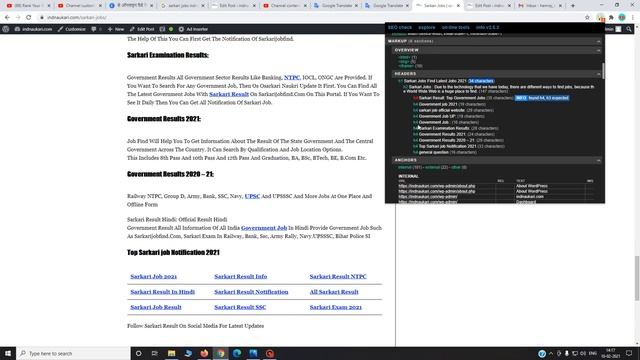Image resolution: width=640 pixels, height=360 pixels.
Task: Click the Yoast SEO icon in admin bar
Action: point(162,29)
